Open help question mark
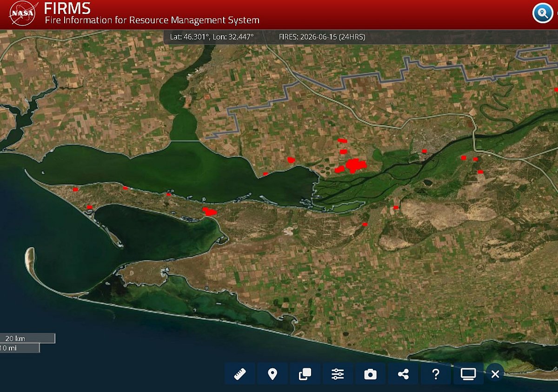 436,374
